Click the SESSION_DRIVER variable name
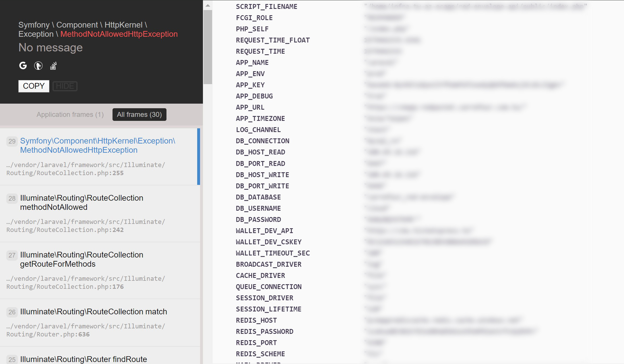 pos(265,298)
